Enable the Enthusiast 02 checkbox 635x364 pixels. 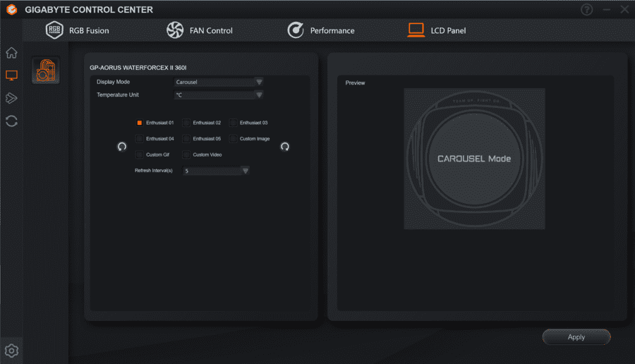pyautogui.click(x=186, y=123)
